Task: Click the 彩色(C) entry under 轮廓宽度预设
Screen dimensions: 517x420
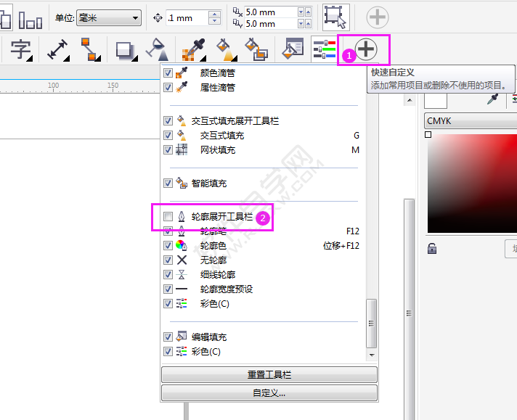Action: click(x=262, y=303)
